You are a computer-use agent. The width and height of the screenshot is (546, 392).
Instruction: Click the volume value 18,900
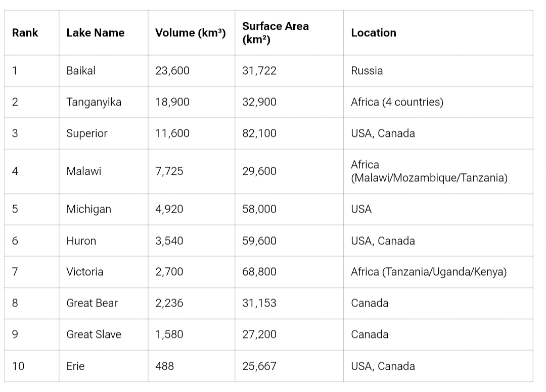tap(172, 102)
